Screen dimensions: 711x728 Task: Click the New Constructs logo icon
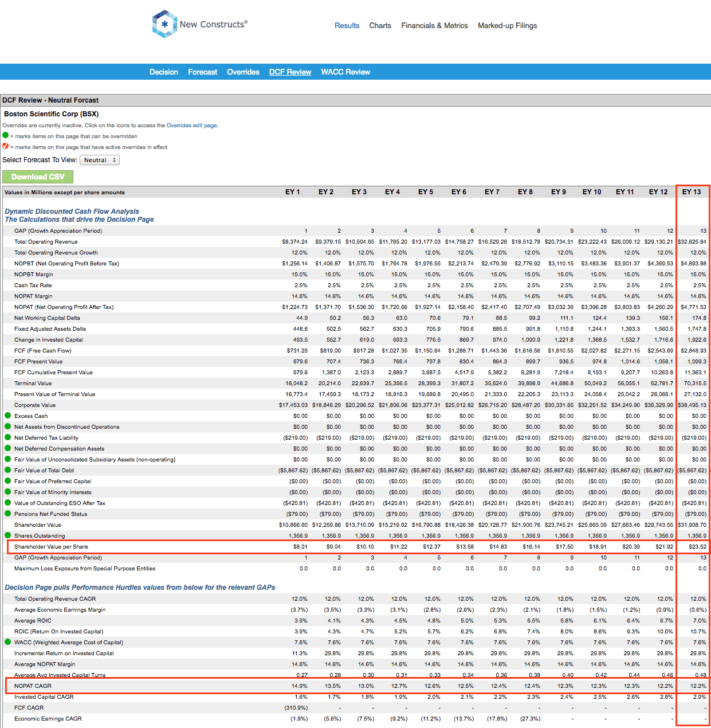tap(164, 24)
